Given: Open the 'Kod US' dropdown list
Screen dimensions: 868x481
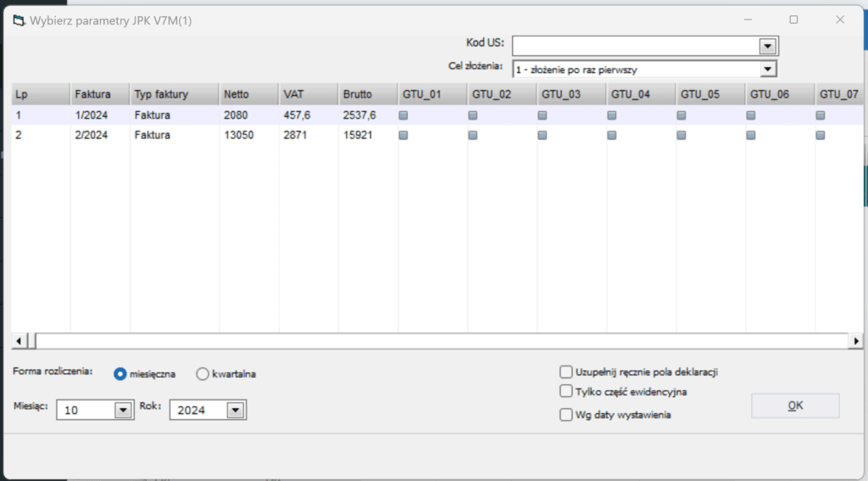Looking at the screenshot, I should pos(767,46).
